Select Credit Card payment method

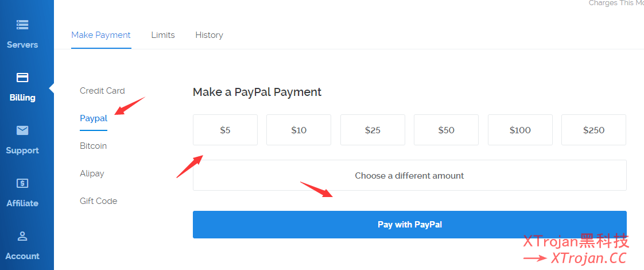[x=102, y=91]
